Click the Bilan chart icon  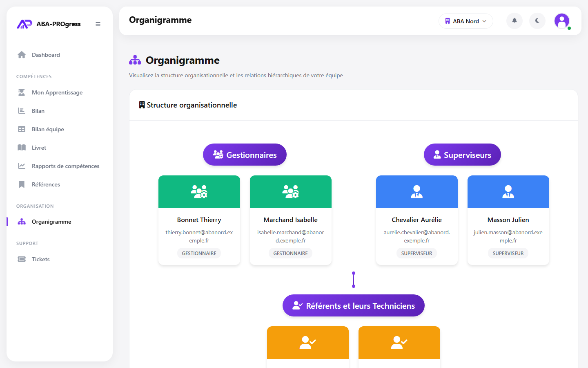point(22,111)
